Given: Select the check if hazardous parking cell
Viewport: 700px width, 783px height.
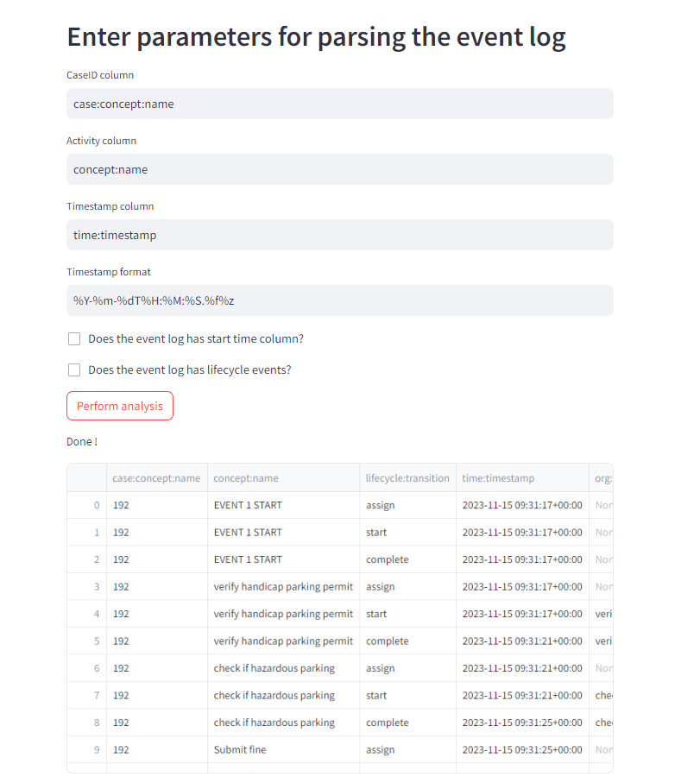Looking at the screenshot, I should [274, 668].
